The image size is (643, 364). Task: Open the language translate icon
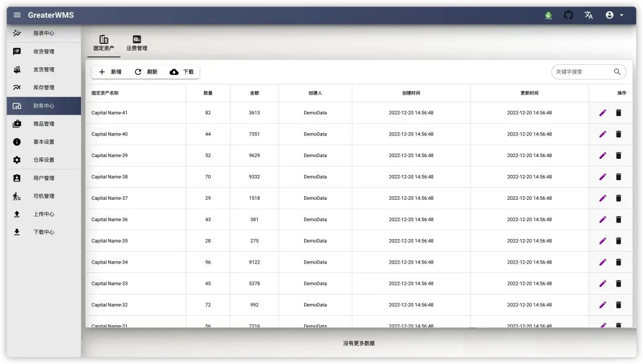(588, 15)
